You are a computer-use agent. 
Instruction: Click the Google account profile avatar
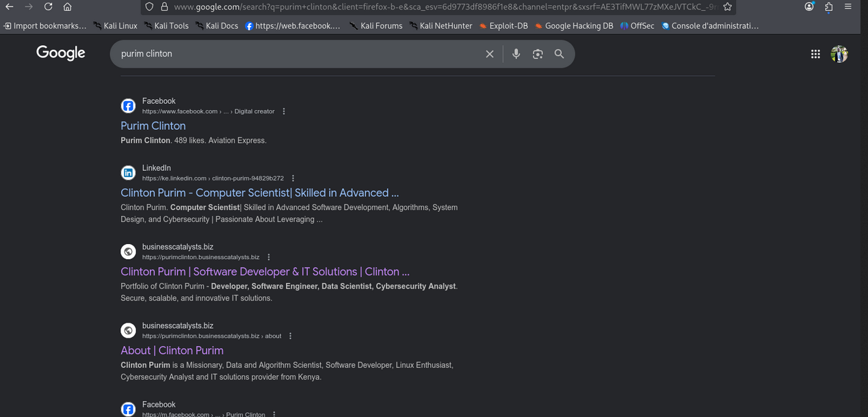(839, 54)
